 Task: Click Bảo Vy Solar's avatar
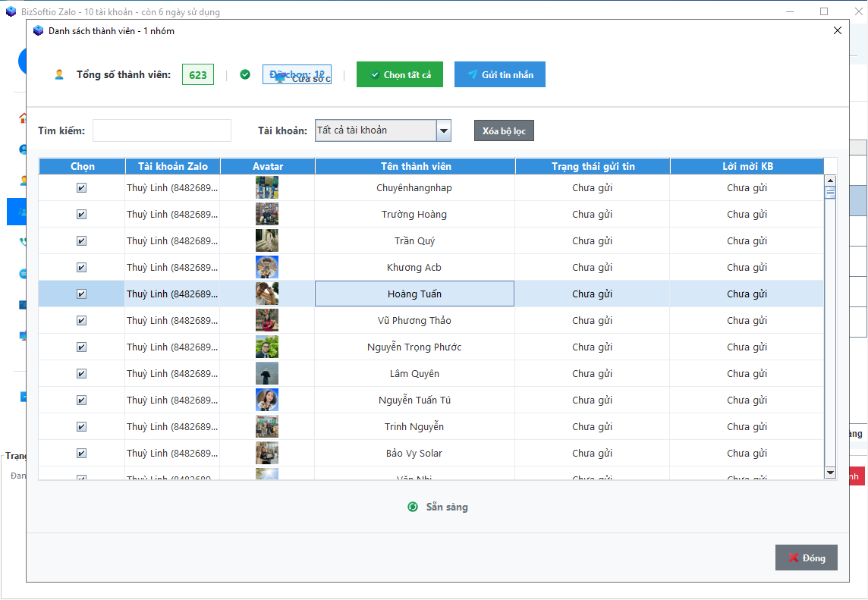(x=267, y=454)
